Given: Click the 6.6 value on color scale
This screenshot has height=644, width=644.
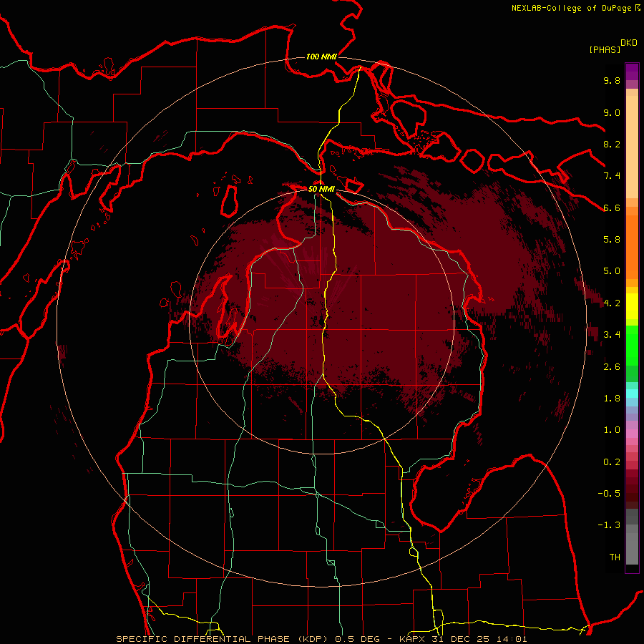Looking at the screenshot, I should 612,208.
